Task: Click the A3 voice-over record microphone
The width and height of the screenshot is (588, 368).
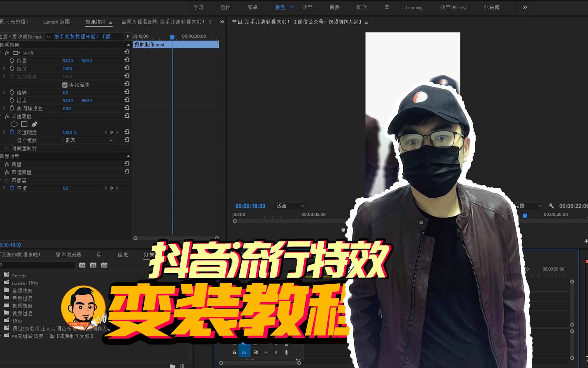Action: (x=286, y=353)
